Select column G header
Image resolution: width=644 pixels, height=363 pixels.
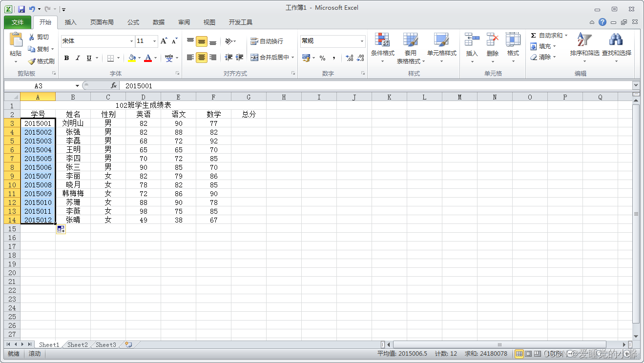[x=249, y=97]
